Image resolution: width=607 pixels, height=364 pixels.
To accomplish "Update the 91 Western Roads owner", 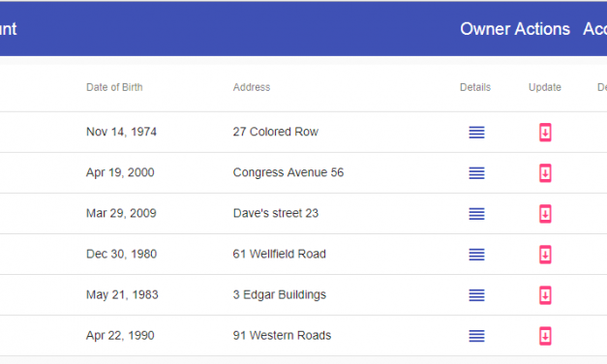I will [x=545, y=336].
